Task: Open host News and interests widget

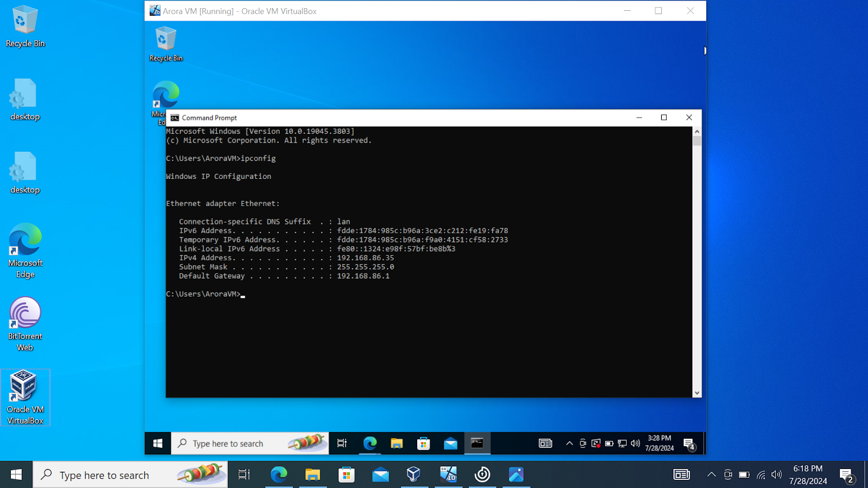Action: (x=681, y=475)
